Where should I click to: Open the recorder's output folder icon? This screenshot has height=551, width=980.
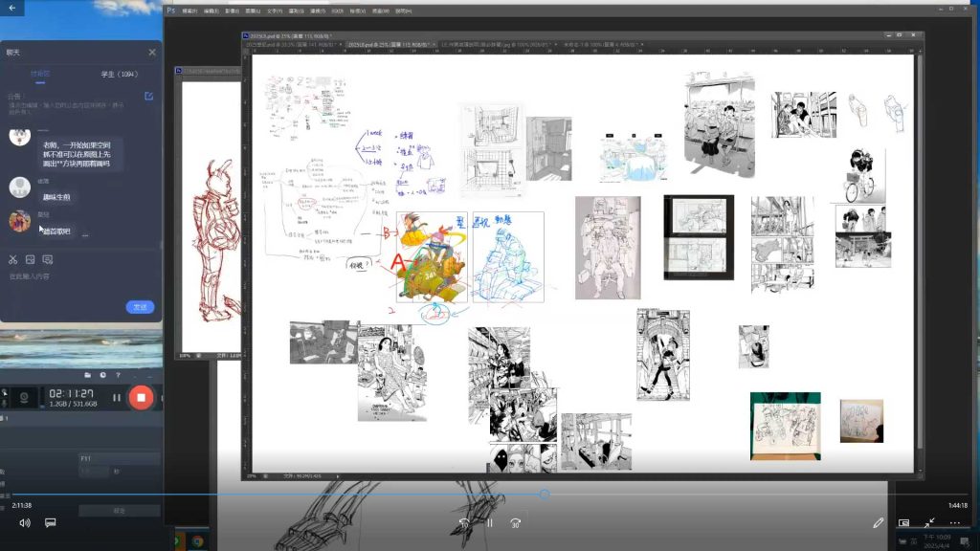(x=88, y=375)
